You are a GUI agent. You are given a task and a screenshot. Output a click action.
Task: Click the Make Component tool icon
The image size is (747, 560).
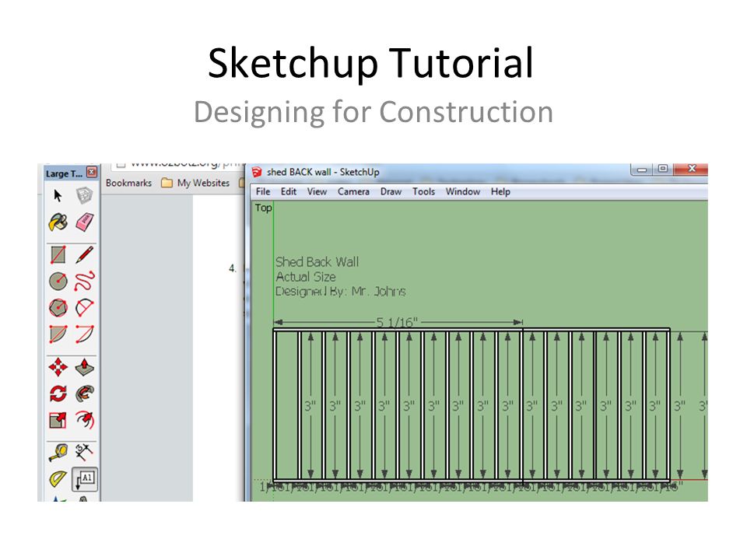[84, 195]
